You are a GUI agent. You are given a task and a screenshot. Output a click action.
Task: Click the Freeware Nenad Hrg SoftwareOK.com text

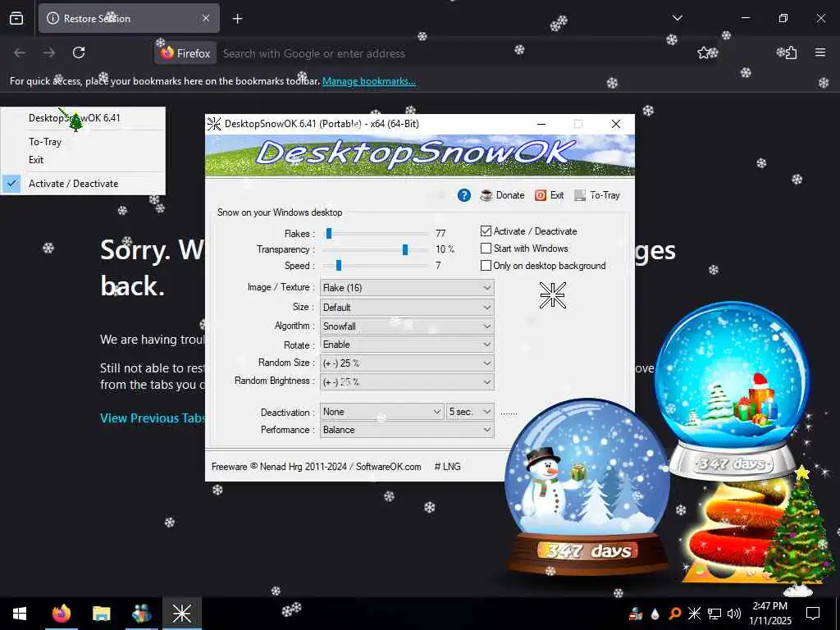click(x=316, y=467)
